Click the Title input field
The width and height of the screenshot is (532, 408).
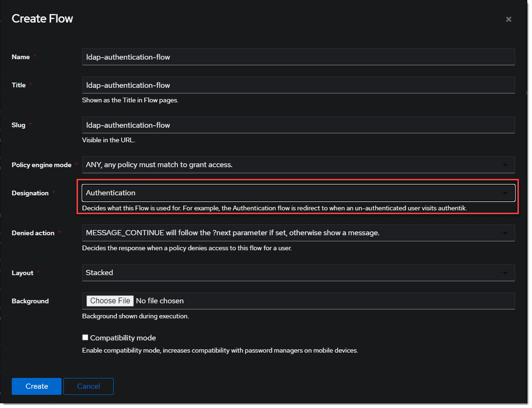point(298,85)
